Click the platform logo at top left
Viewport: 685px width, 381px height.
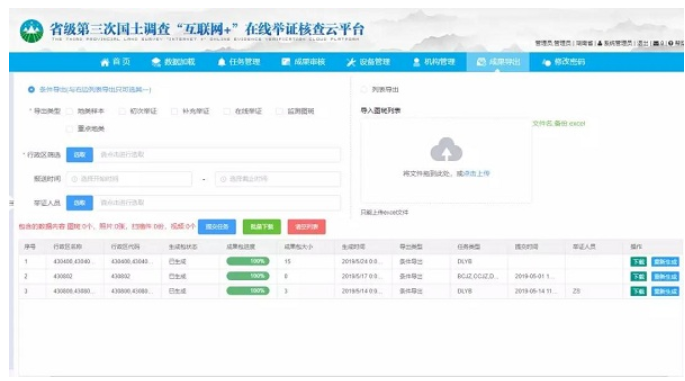pos(31,31)
